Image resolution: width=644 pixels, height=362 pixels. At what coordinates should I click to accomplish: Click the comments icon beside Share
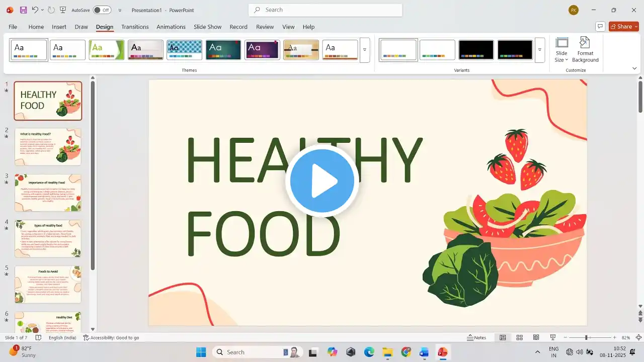(x=600, y=26)
